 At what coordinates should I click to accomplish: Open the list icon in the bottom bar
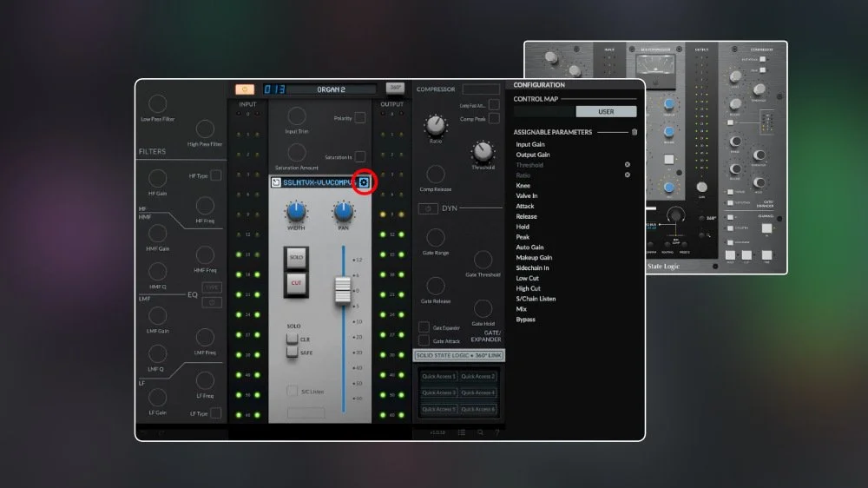(462, 432)
